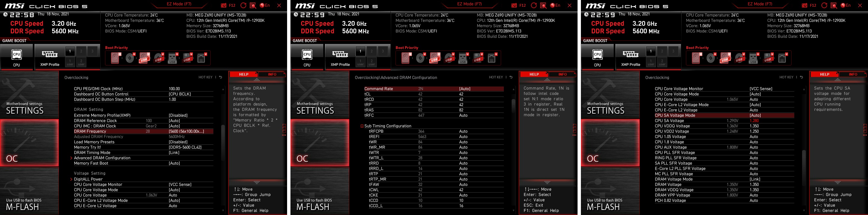Screen dimensions: 868x215
Task: Expand the Advanced DRAM Configuration submenu
Action: pos(102,158)
